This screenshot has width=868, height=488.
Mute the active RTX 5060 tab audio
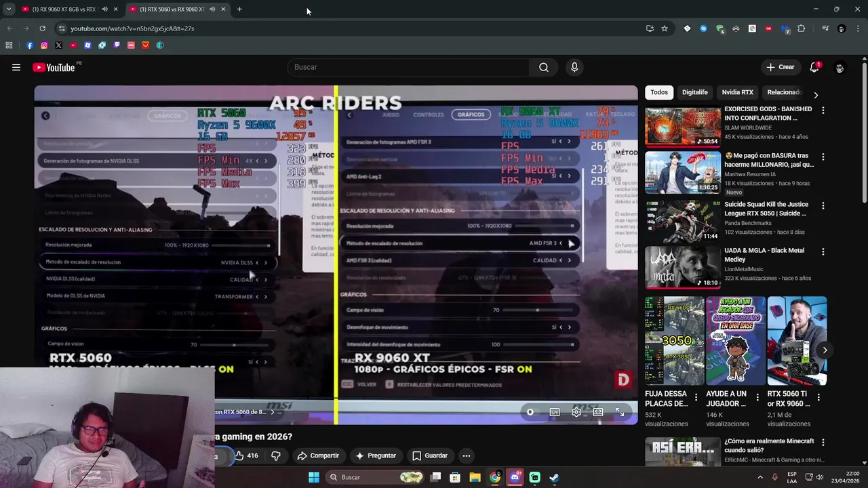point(212,9)
